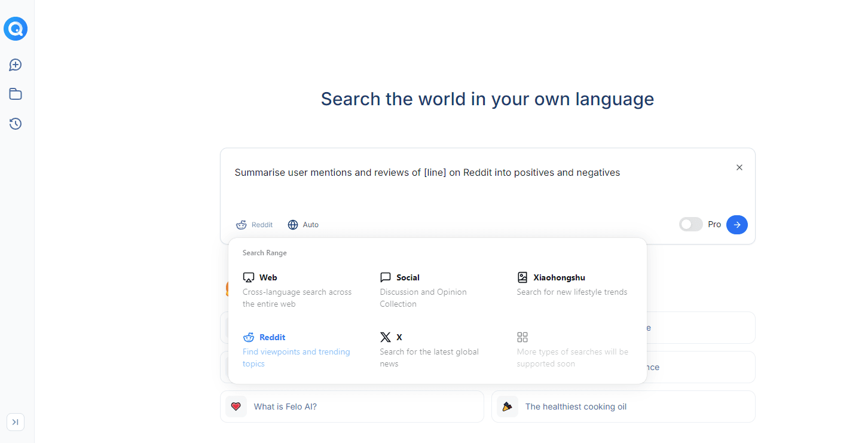Click 'Search the world in your own language' heading

click(487, 99)
